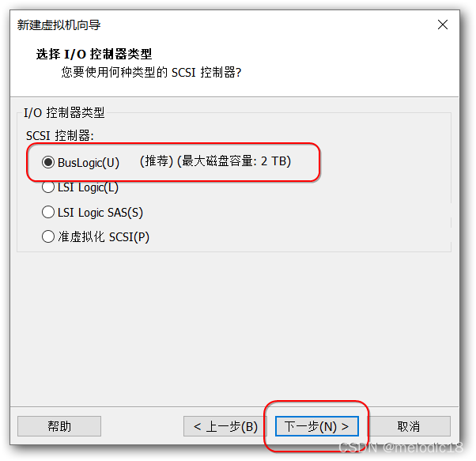Screen dimensions: 476x461
Task: Click the 准虚拟化 SCSI(P) label text
Action: [x=104, y=236]
